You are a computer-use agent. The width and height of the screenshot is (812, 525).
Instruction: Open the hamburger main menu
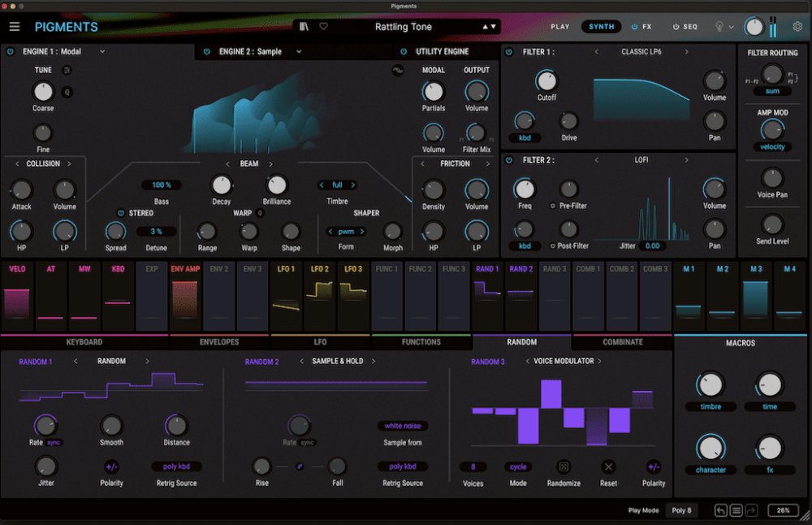click(15, 27)
